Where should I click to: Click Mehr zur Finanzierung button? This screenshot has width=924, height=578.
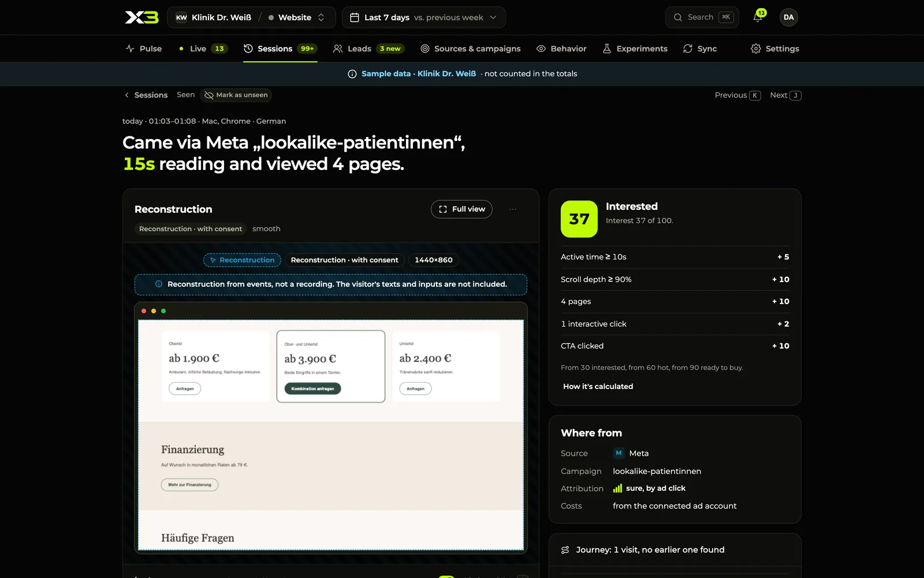189,485
